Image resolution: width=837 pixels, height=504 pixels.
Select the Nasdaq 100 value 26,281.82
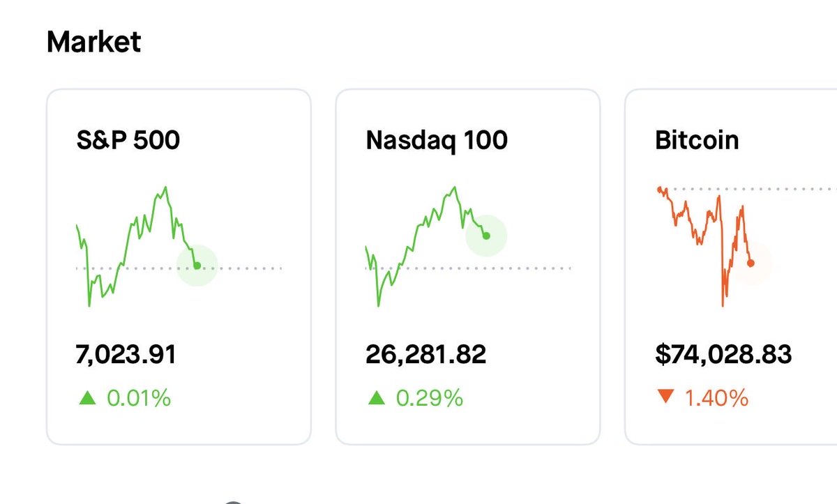425,355
